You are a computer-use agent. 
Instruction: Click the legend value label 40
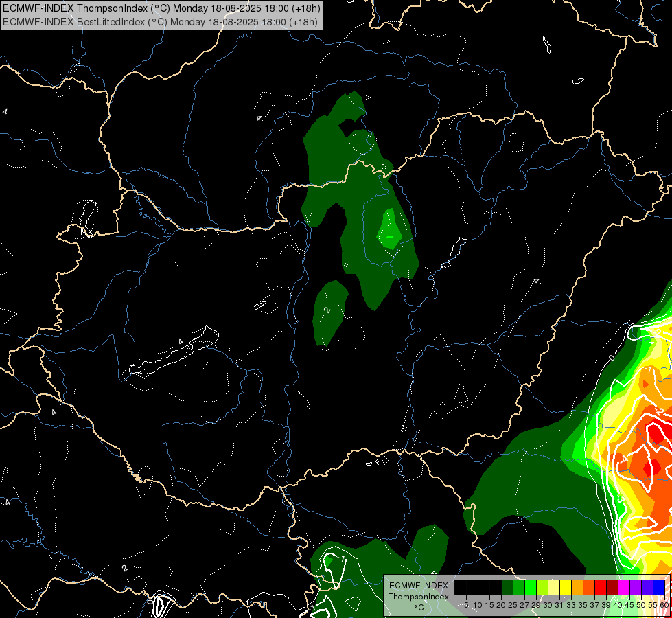point(618,605)
